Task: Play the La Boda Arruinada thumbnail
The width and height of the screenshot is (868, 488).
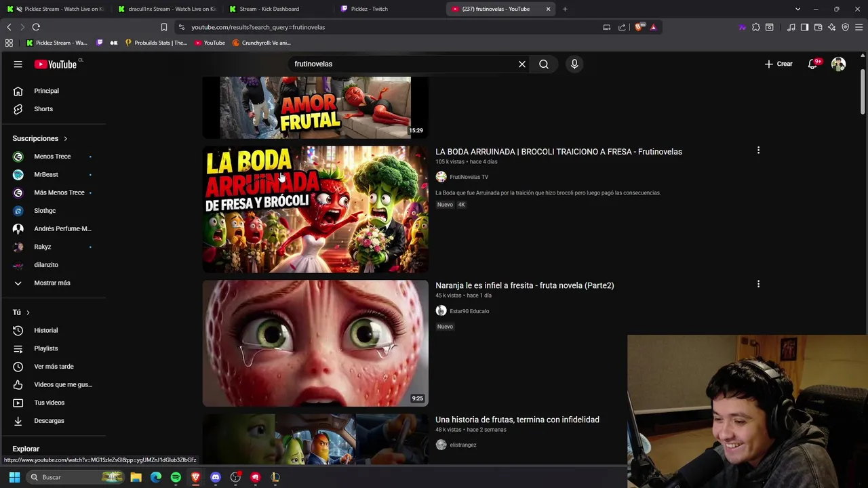Action: click(x=315, y=209)
